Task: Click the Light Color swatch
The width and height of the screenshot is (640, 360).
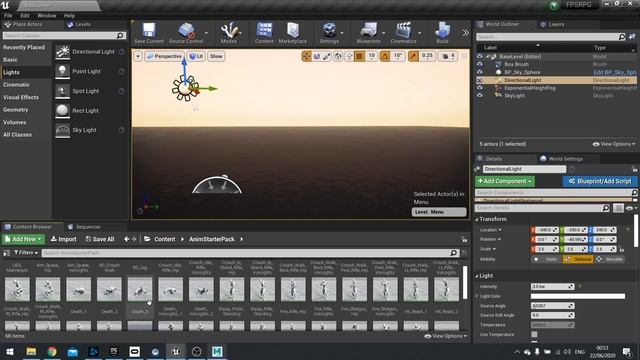Action: click(x=578, y=296)
